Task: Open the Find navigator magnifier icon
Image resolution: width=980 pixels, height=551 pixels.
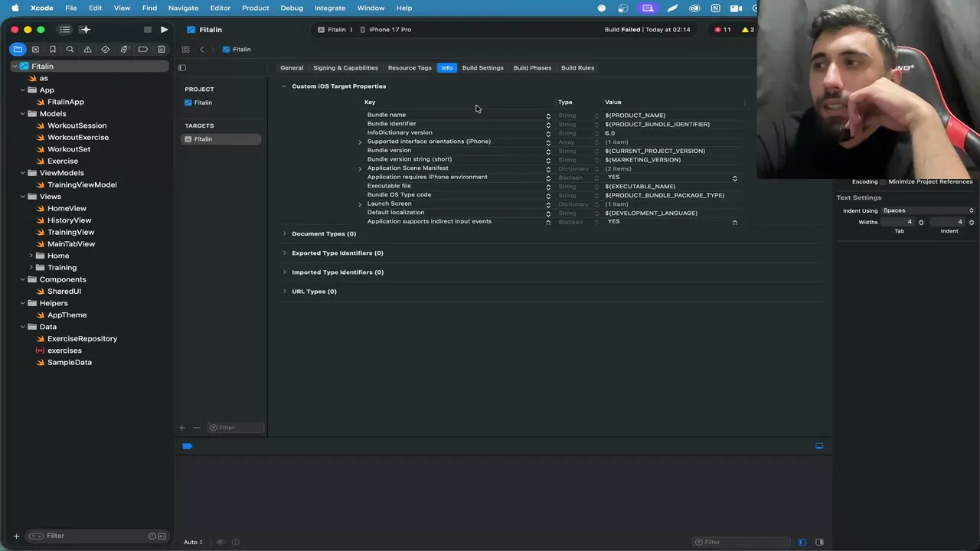Action: pos(70,50)
